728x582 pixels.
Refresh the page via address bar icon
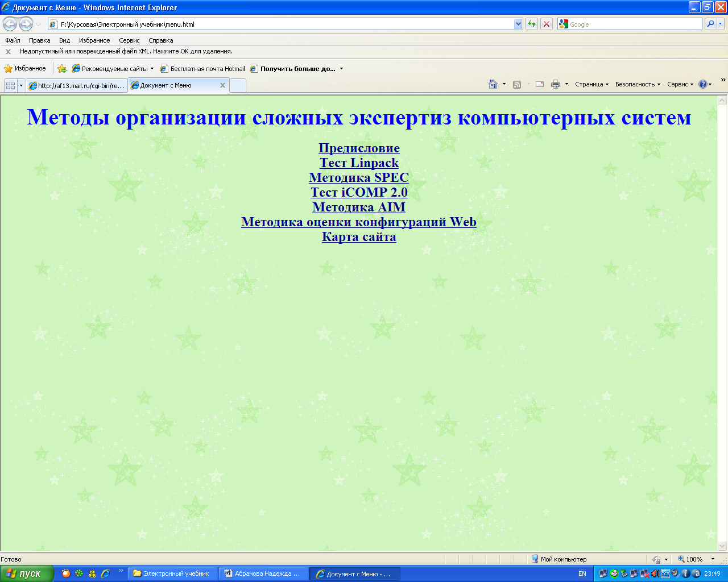(x=532, y=24)
